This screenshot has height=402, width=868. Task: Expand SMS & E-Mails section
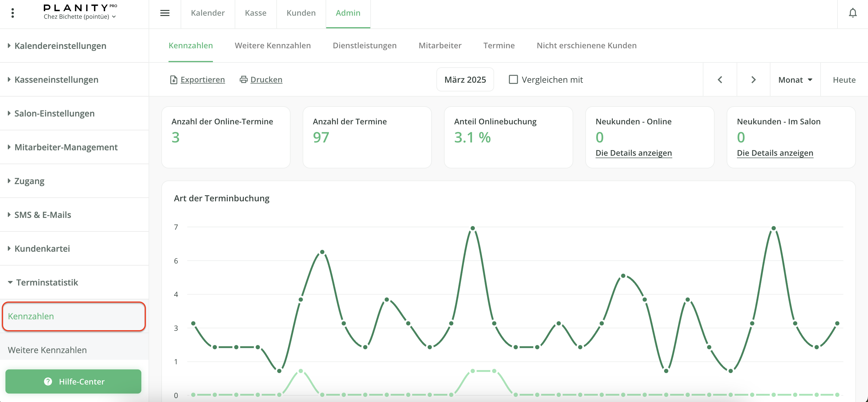click(x=43, y=215)
